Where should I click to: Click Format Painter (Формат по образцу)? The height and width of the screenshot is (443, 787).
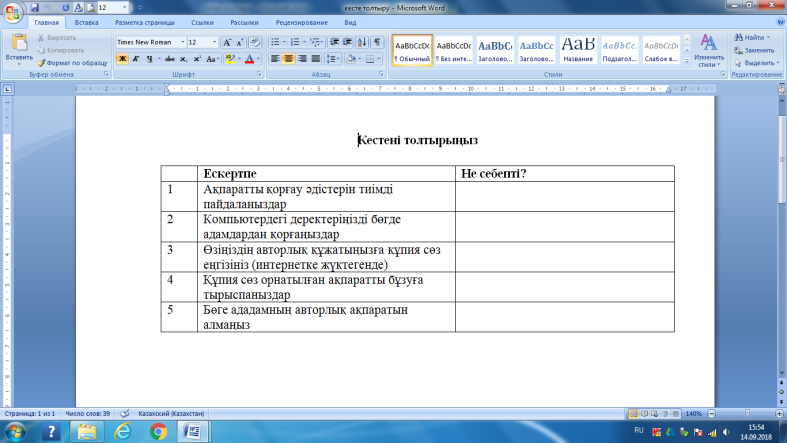tap(72, 63)
